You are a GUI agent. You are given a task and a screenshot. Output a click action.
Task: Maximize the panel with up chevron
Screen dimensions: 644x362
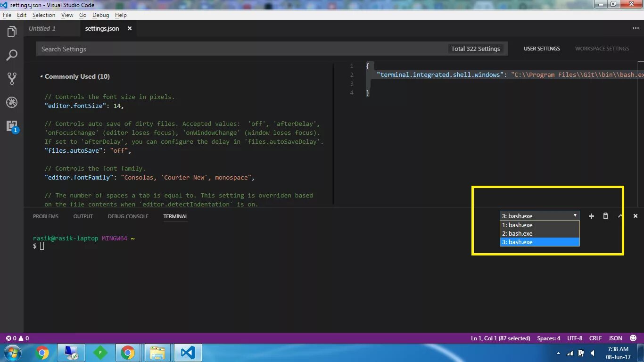[x=620, y=216]
